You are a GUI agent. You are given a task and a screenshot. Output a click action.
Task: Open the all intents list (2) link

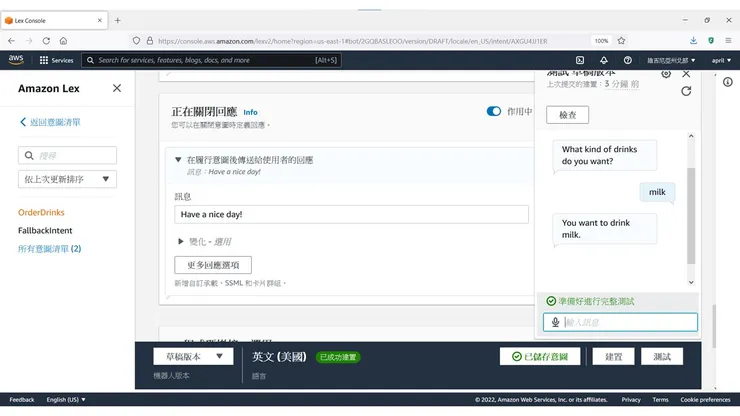pos(50,248)
